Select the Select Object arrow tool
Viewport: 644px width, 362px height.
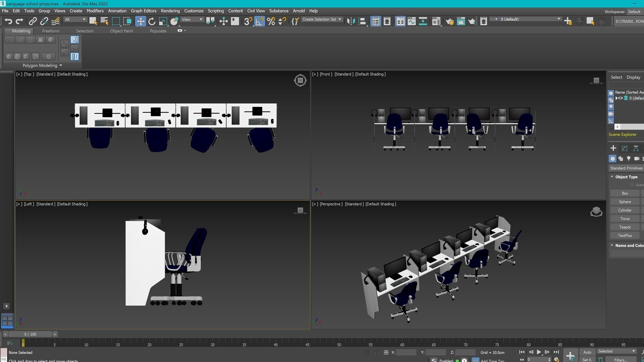tap(93, 21)
